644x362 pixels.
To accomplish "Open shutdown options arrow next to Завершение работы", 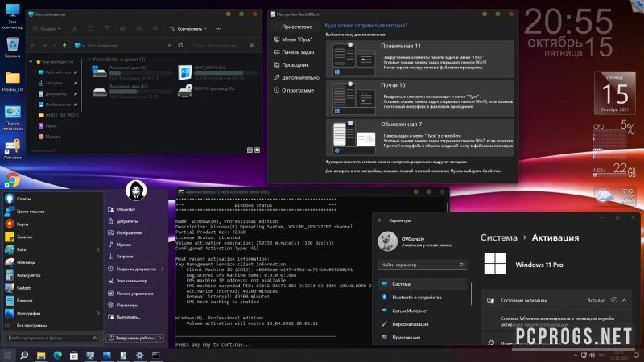I will [x=160, y=338].
